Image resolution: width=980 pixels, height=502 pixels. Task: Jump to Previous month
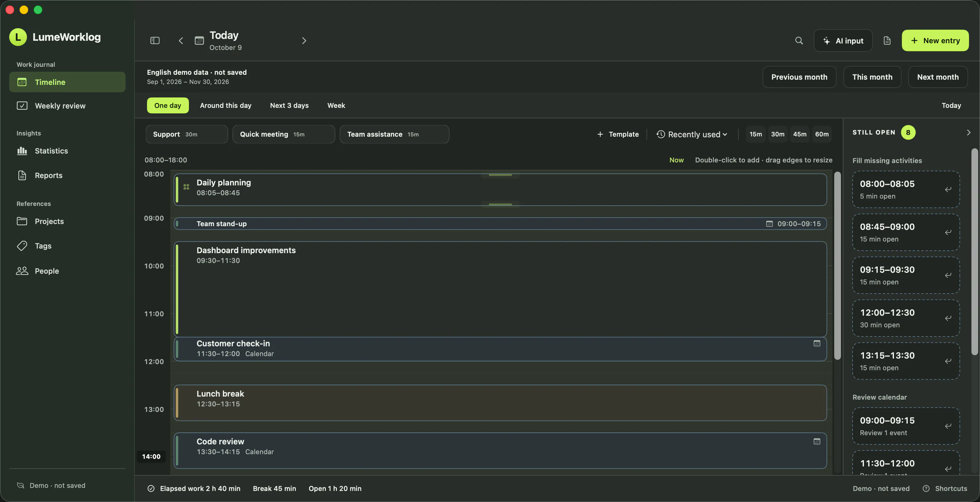point(799,77)
